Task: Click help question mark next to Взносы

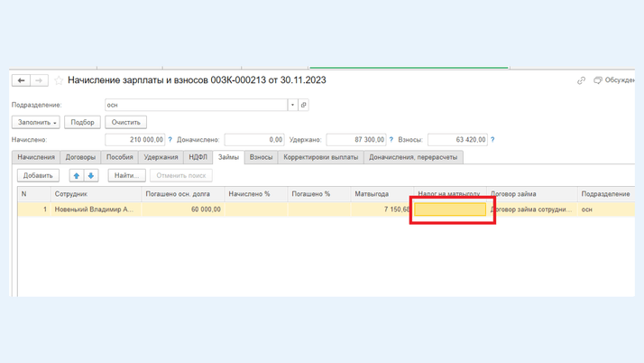Action: [492, 140]
